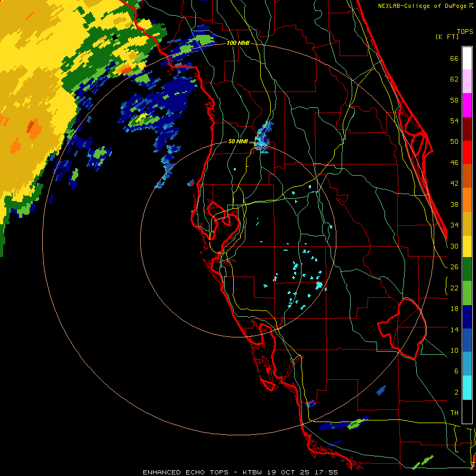Click legend value 30

click(x=454, y=246)
